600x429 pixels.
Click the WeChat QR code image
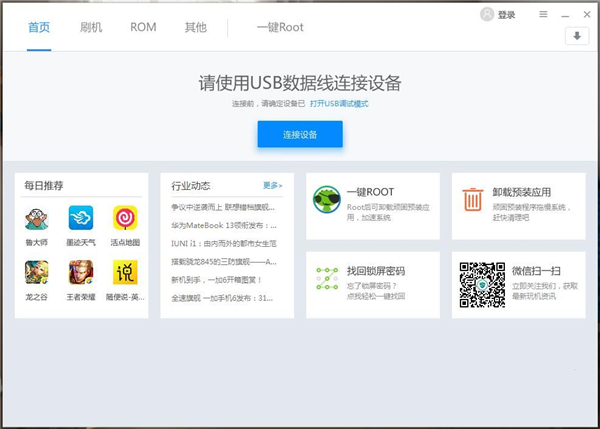(x=482, y=285)
